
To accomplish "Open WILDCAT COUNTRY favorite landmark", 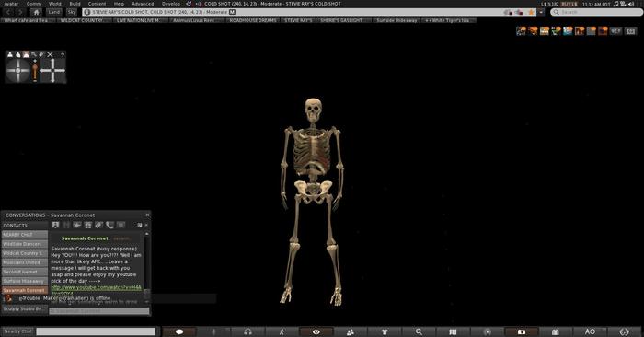I will pyautogui.click(x=84, y=20).
